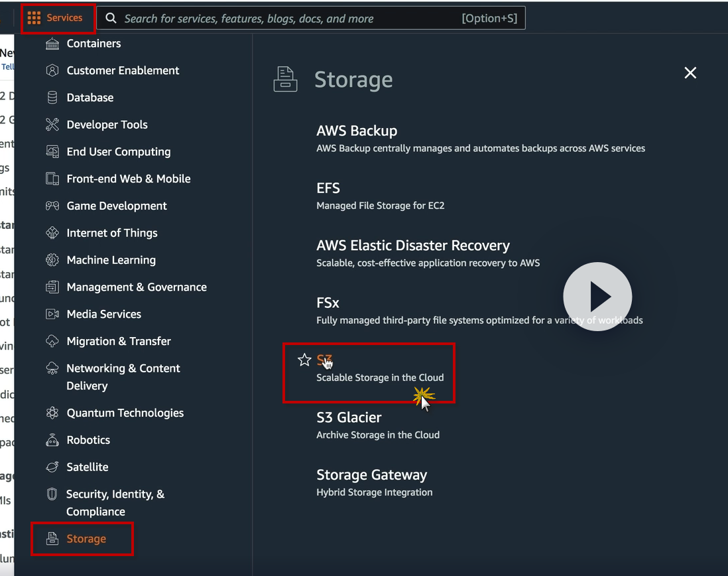This screenshot has height=576, width=728.
Task: Click the Robotics robot icon
Action: point(52,440)
